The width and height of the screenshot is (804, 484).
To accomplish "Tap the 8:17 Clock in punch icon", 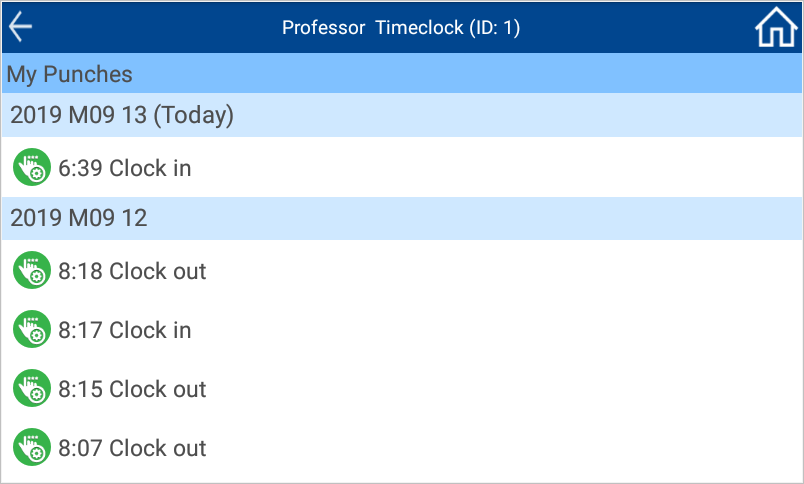I will pos(32,329).
